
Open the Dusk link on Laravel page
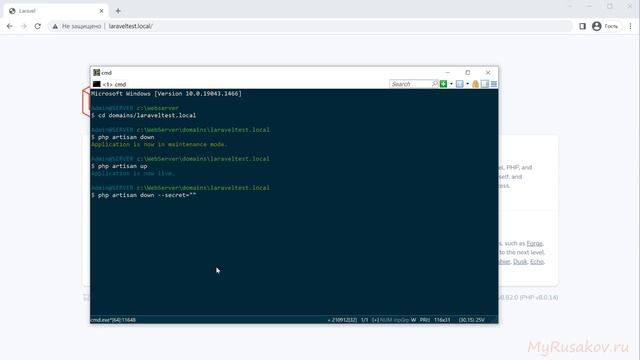coord(520,262)
